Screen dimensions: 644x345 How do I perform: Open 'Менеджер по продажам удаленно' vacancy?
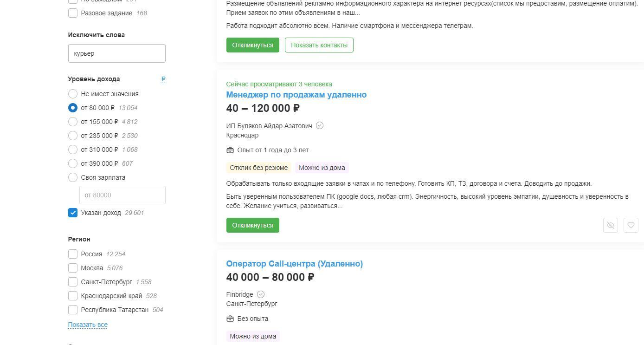pyautogui.click(x=296, y=95)
